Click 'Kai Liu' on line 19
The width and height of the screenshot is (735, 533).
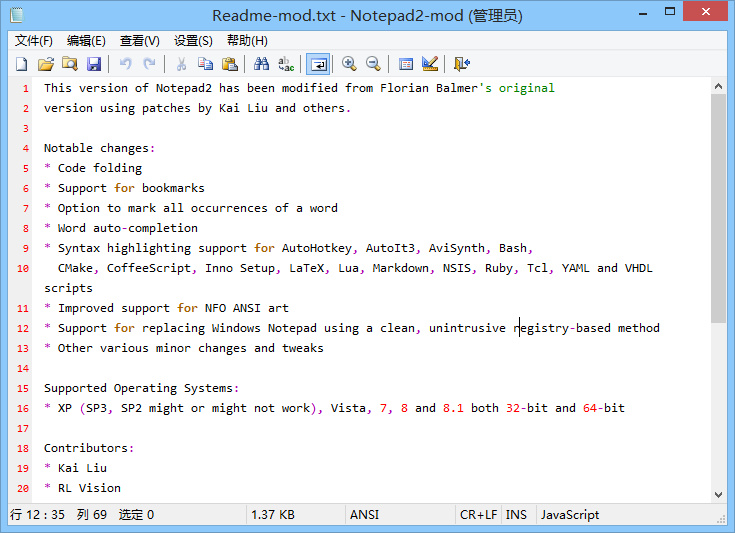[x=82, y=468]
